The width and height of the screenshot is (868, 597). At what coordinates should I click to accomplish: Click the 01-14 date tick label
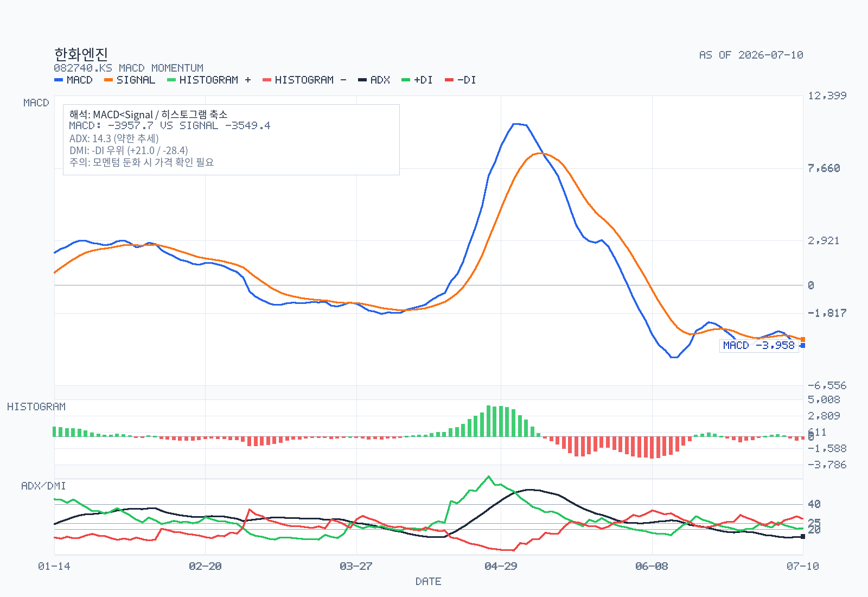point(54,566)
